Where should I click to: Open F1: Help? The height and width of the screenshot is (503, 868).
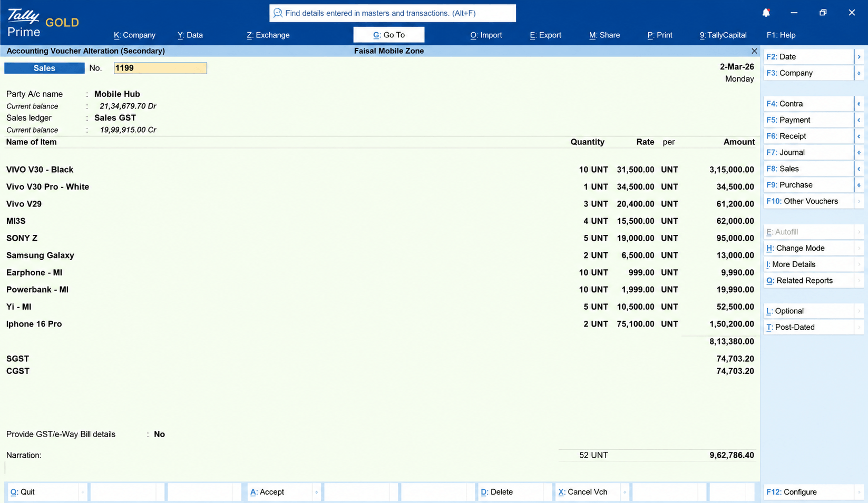click(781, 35)
